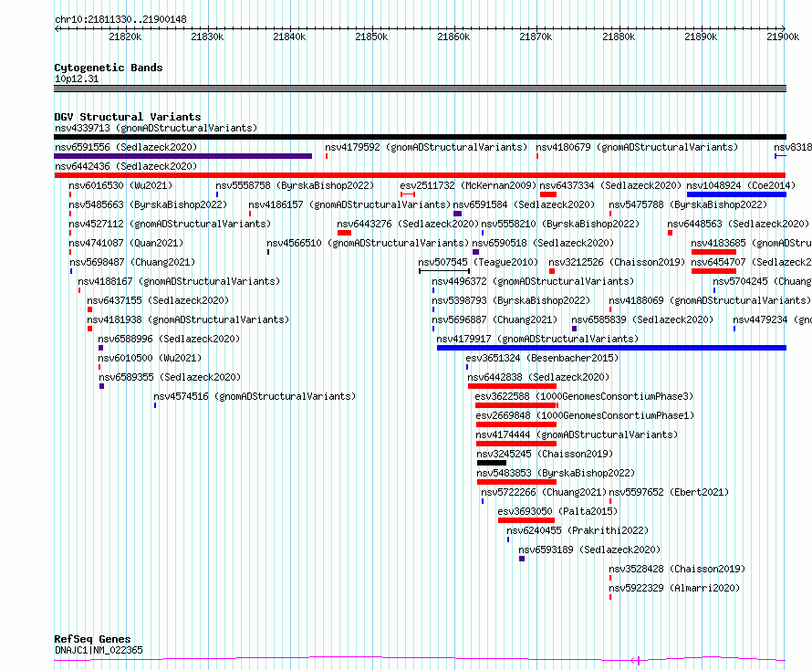
Task: Open nsv6437334 (Sedlazeck2020) label
Action: (610, 185)
